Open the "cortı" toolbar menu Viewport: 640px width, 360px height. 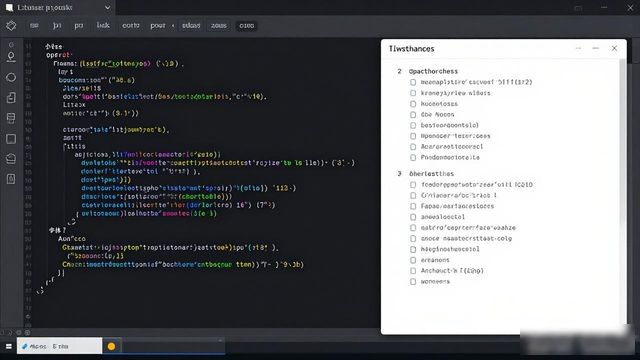click(131, 25)
